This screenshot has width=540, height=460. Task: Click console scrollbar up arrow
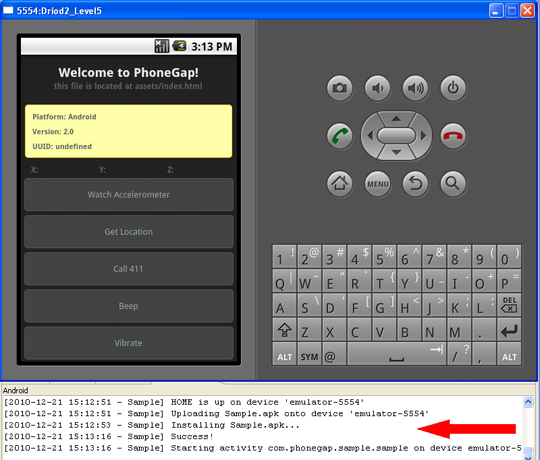[x=528, y=402]
